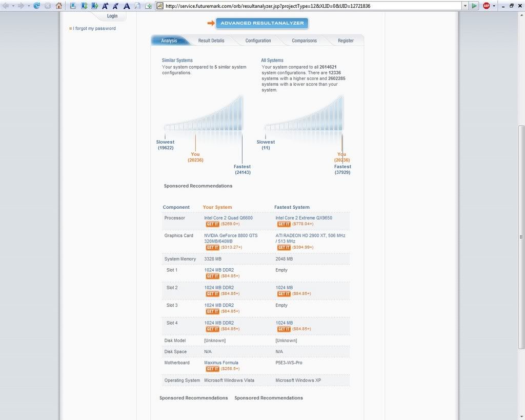
Task: Reload the page with the blue refresh icon
Action: pyautogui.click(x=37, y=6)
